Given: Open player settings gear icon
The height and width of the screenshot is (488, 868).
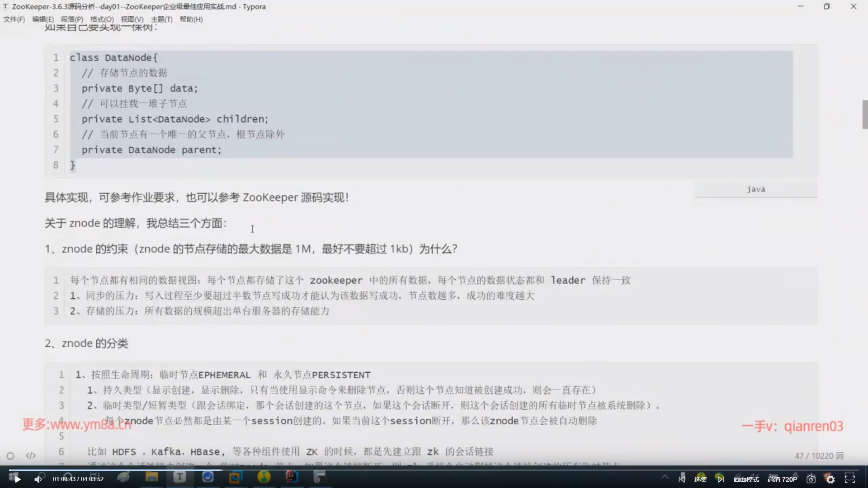Looking at the screenshot, I should tap(830, 479).
